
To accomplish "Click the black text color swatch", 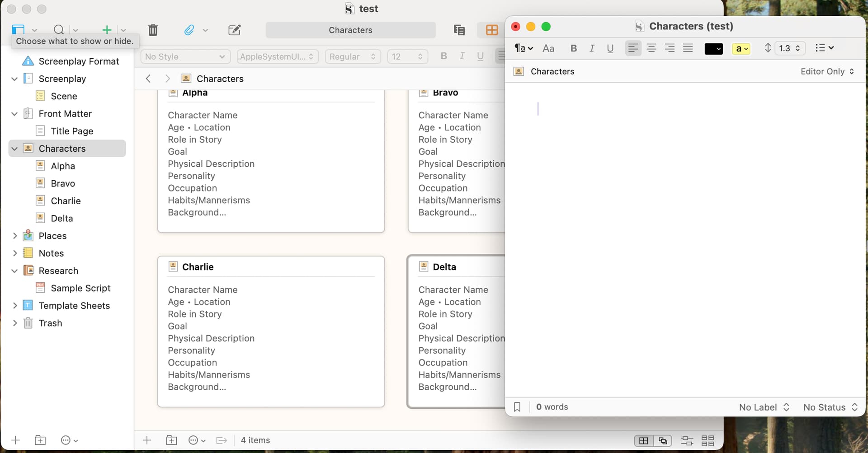I will point(713,48).
